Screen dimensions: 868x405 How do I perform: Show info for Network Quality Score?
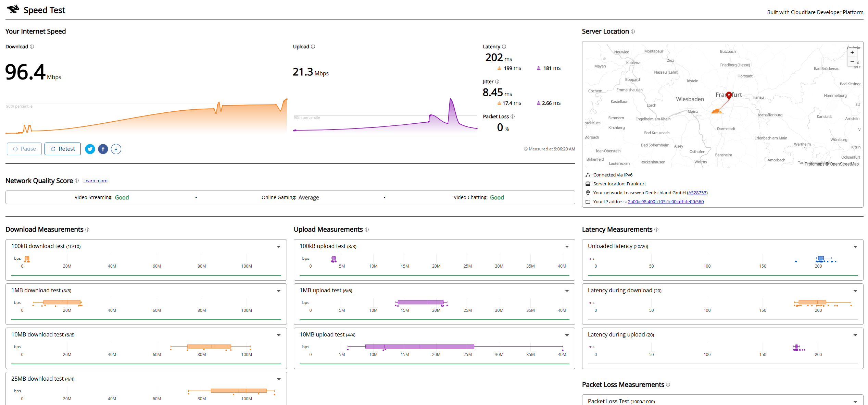77,181
